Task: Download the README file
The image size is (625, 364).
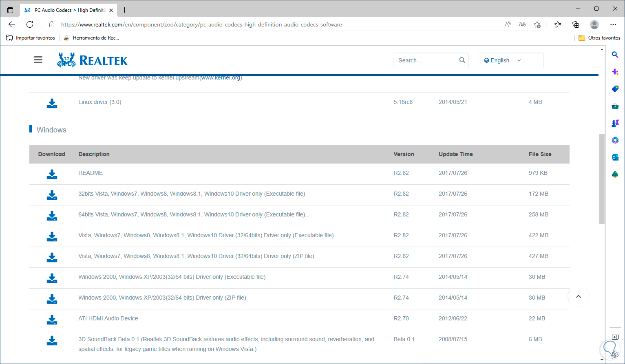Action: [52, 174]
